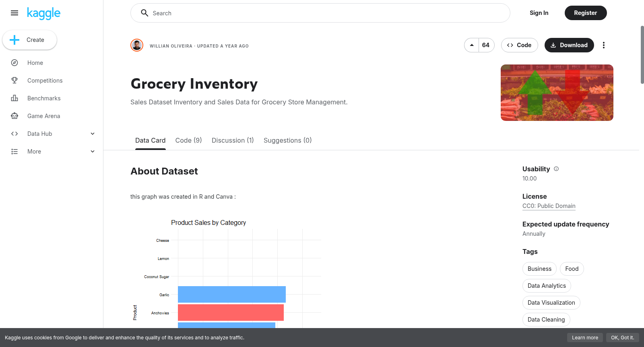This screenshot has width=644, height=347.
Task: Download the Grocery Inventory dataset
Action: [x=569, y=45]
